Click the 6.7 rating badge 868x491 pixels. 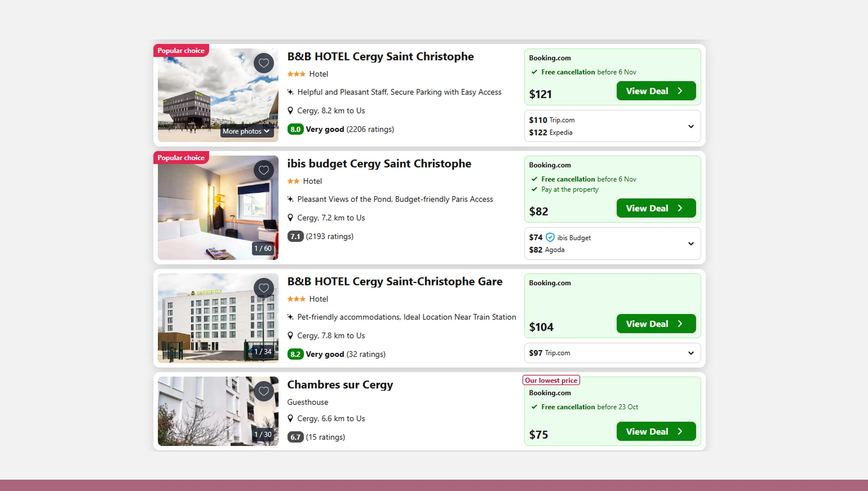296,437
